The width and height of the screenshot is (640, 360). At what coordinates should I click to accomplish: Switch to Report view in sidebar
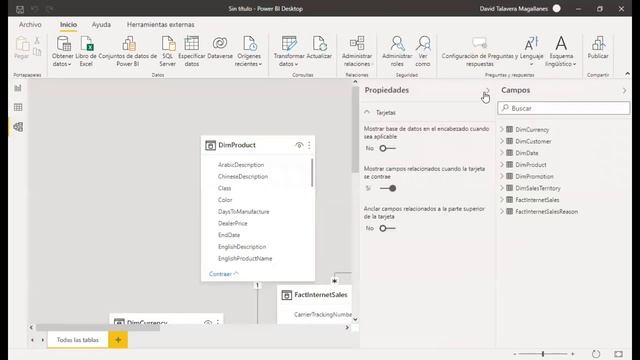[18, 88]
